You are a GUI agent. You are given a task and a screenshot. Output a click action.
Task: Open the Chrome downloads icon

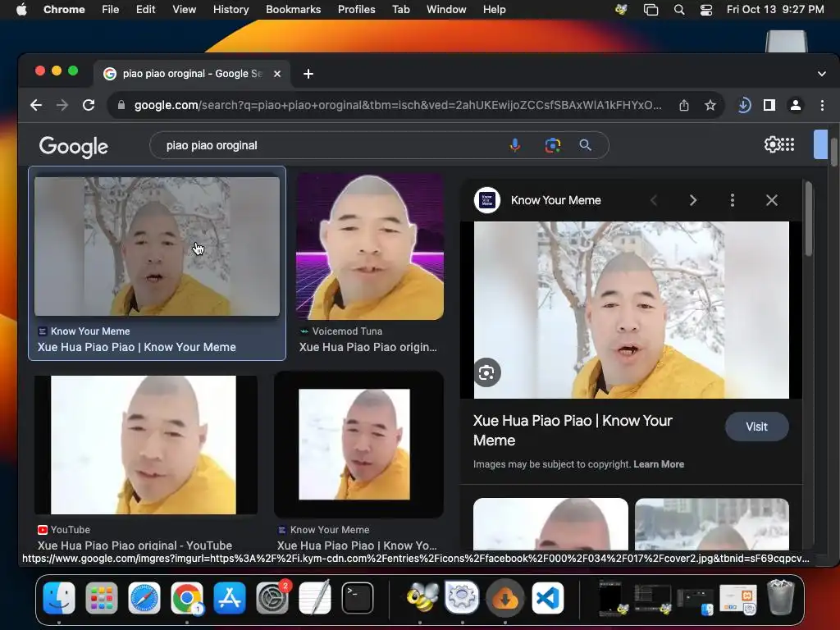[744, 105]
